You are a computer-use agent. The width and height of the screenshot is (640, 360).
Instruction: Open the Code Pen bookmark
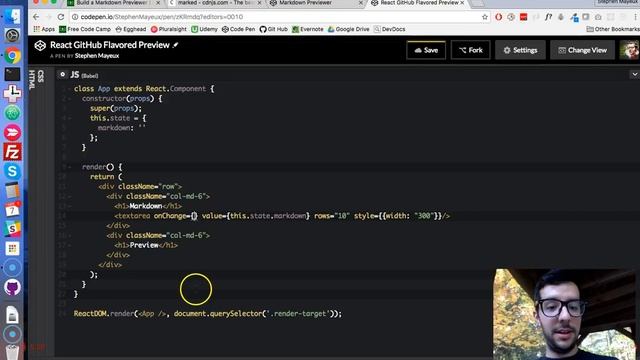[x=238, y=29]
